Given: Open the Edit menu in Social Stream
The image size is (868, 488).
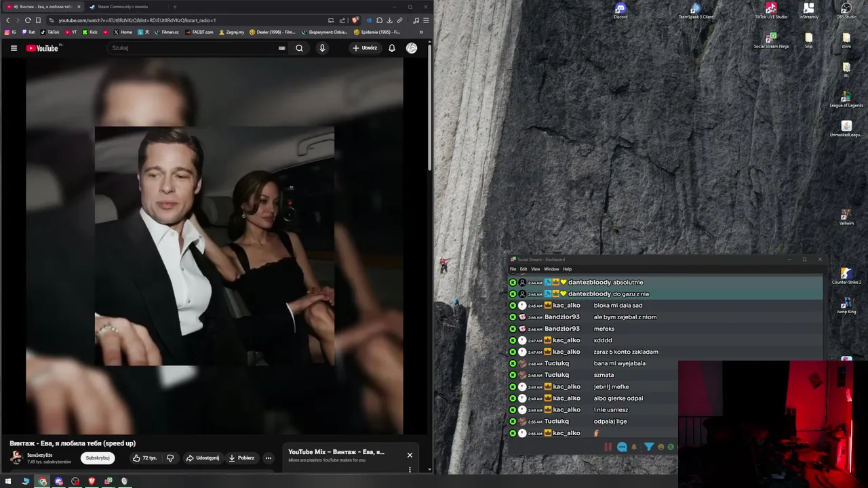Looking at the screenshot, I should click(x=524, y=269).
